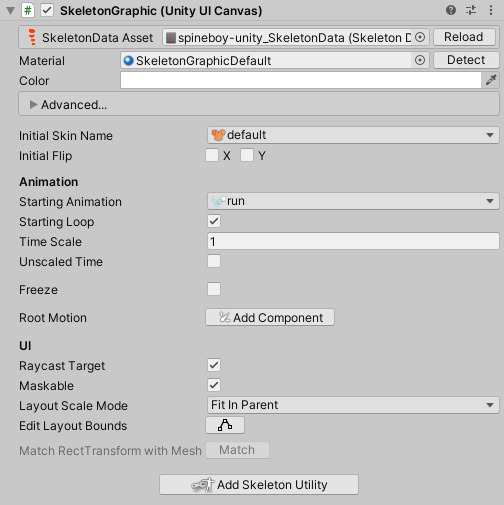Open the white Color swatch
Viewport: 504px width, 505px height.
click(301, 80)
